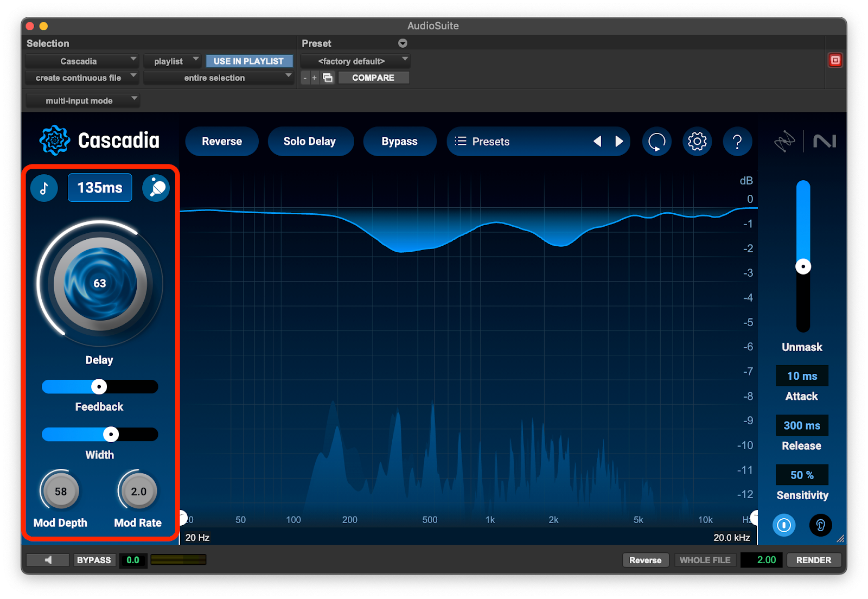
Task: Open the Presets list menu
Action: (x=483, y=142)
